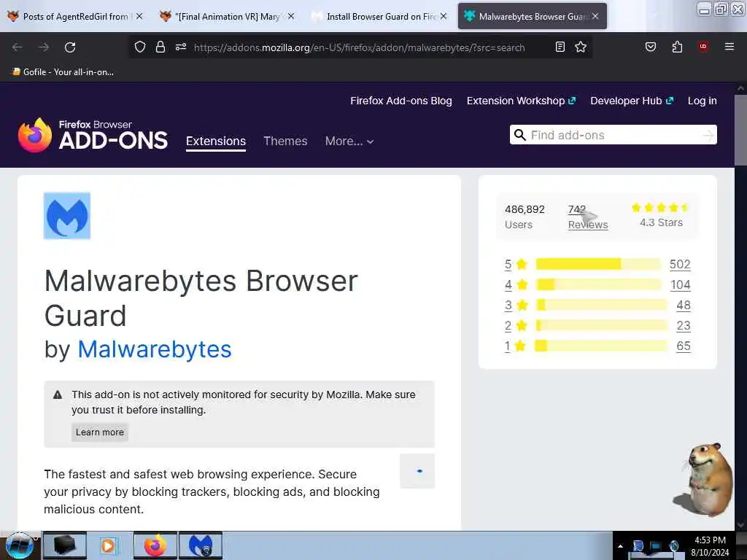
Task: Click the browser forward arrow
Action: 44,47
